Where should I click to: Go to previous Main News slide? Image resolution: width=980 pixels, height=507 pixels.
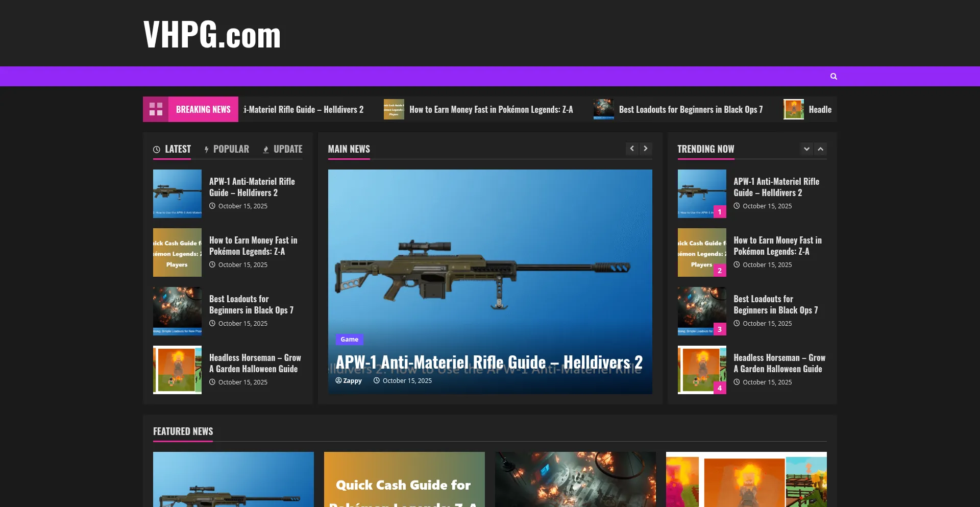pyautogui.click(x=632, y=149)
